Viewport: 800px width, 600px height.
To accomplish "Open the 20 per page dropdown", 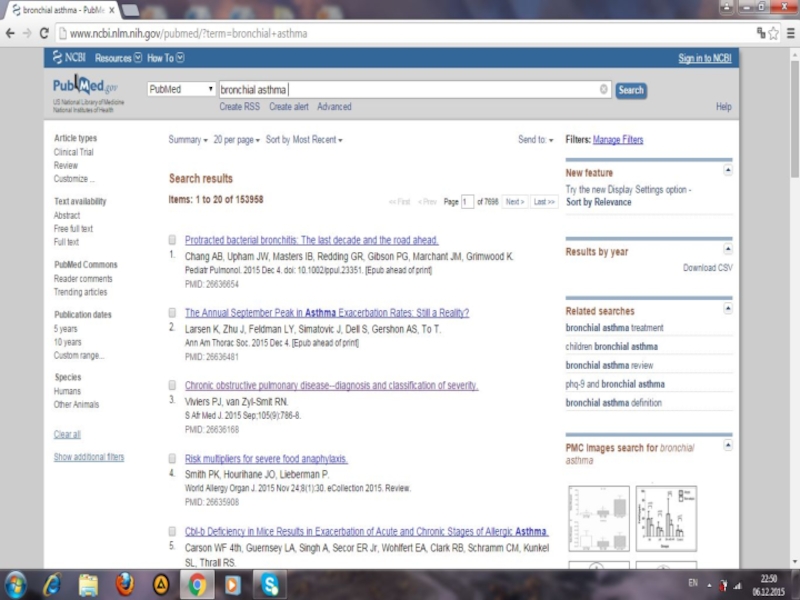I will pos(236,139).
